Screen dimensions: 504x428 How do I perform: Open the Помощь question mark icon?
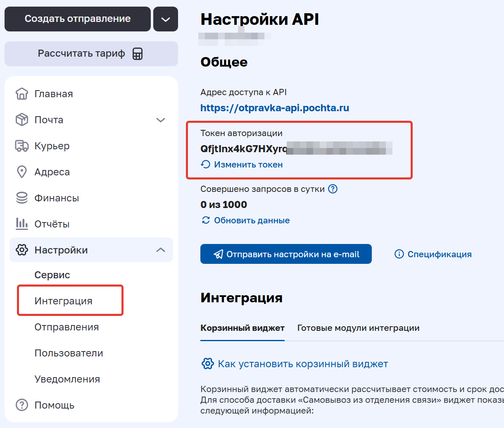click(21, 405)
